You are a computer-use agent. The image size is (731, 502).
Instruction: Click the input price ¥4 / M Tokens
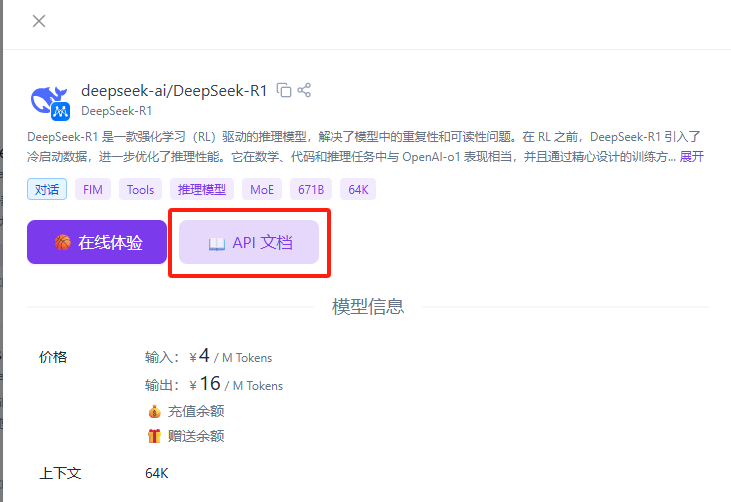tap(231, 357)
